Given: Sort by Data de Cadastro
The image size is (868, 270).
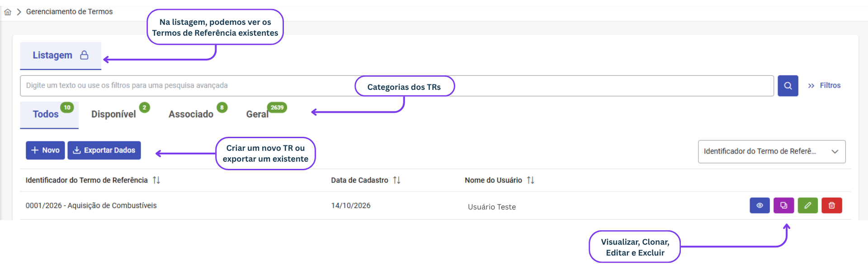Looking at the screenshot, I should 397,180.
